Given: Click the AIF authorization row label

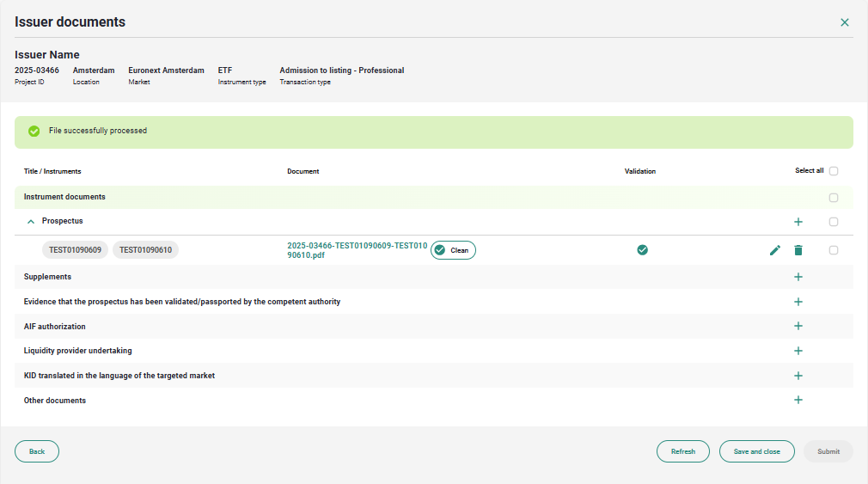Looking at the screenshot, I should 55,327.
